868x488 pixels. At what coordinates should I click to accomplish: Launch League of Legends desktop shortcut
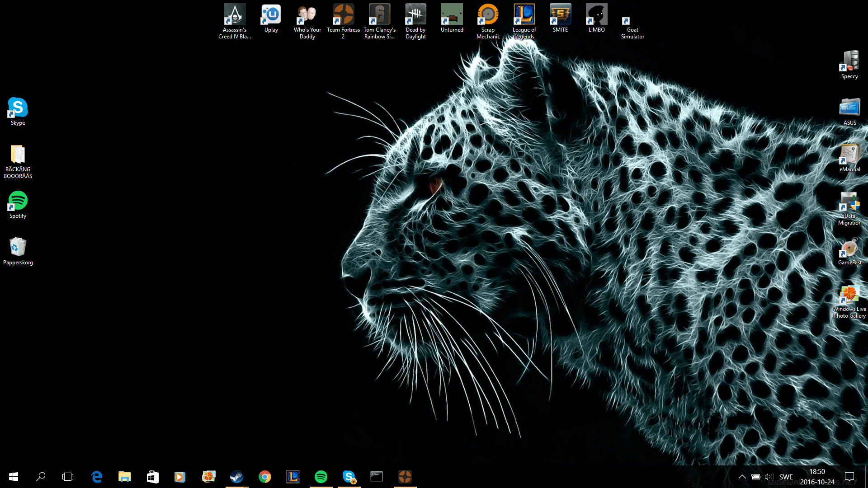[x=524, y=14]
